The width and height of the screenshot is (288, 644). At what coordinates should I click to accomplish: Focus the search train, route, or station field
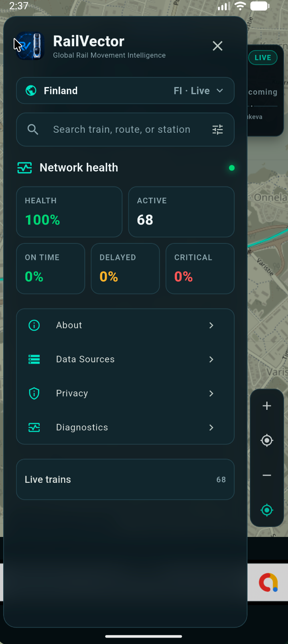tap(125, 130)
